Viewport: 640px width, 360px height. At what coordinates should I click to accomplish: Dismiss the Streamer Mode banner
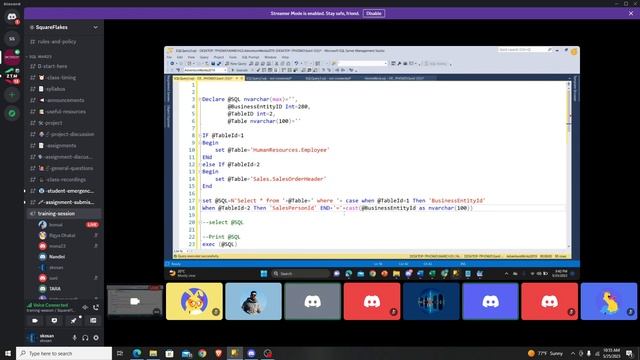click(631, 13)
